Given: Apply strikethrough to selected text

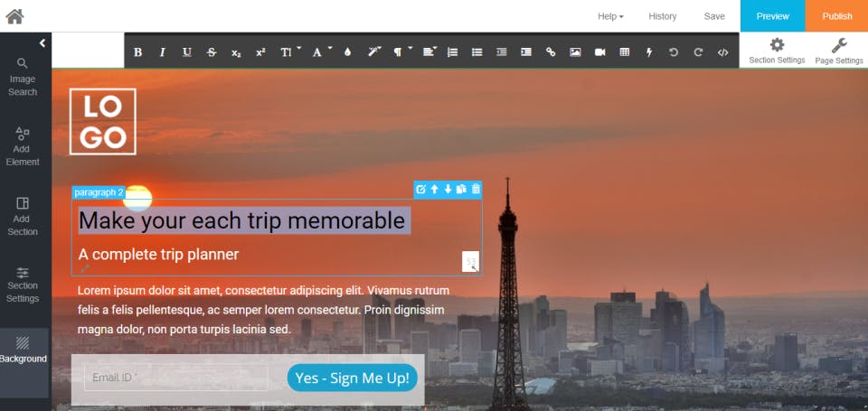Looking at the screenshot, I should [x=212, y=52].
